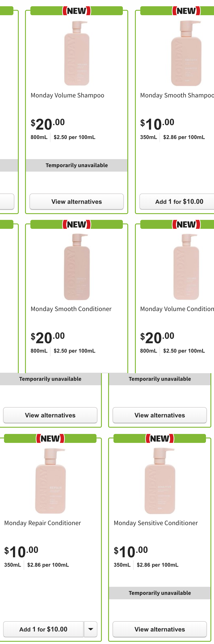
Task: Add 1 Monday Smooth Shampoo for $10.00
Action: (179, 201)
